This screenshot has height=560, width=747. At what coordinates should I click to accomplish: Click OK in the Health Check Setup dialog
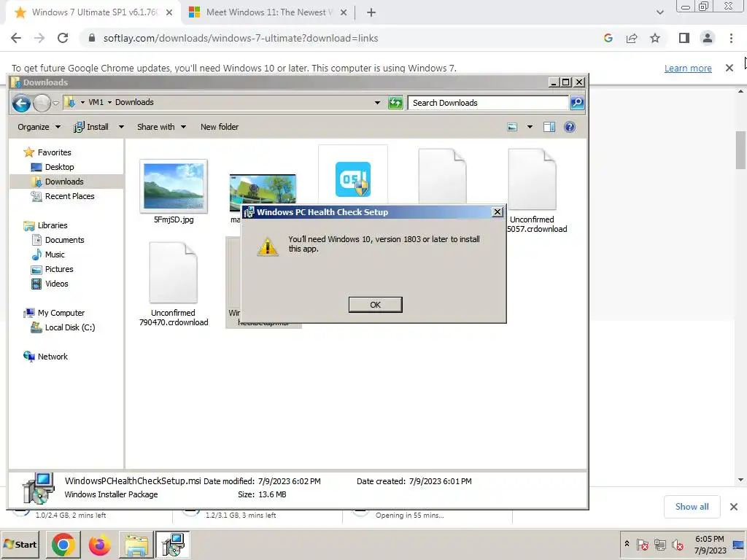click(375, 305)
